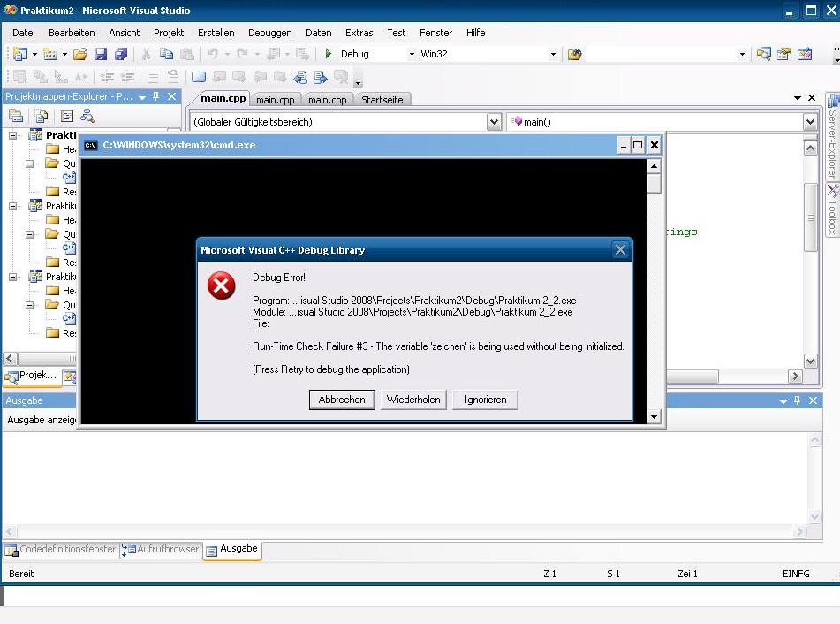Click the Paste icon in toolbar
Viewport: 840px width, 624px height.
186,54
